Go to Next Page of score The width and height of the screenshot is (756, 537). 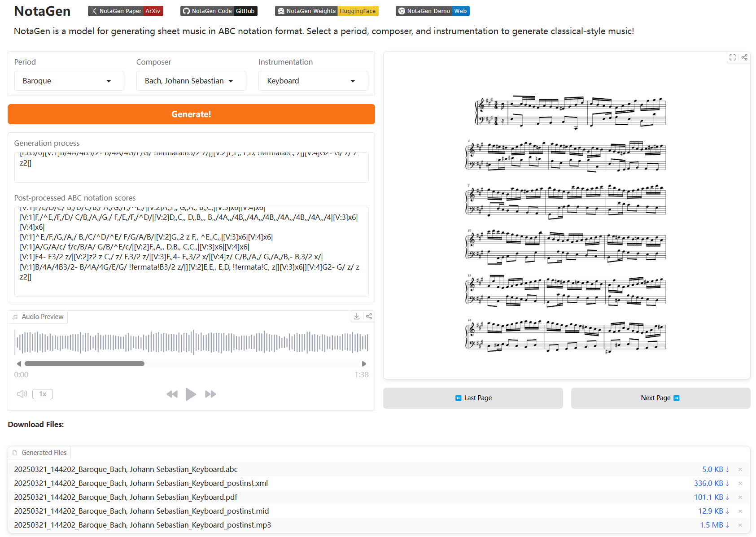[x=660, y=398]
